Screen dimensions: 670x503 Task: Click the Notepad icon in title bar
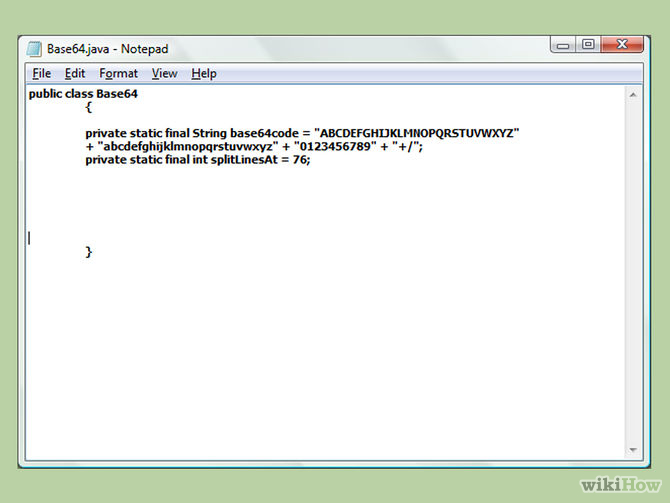click(34, 49)
